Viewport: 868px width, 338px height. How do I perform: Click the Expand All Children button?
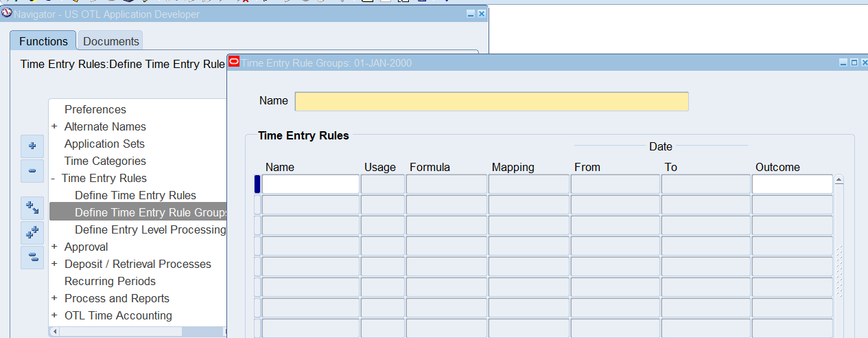(x=32, y=207)
